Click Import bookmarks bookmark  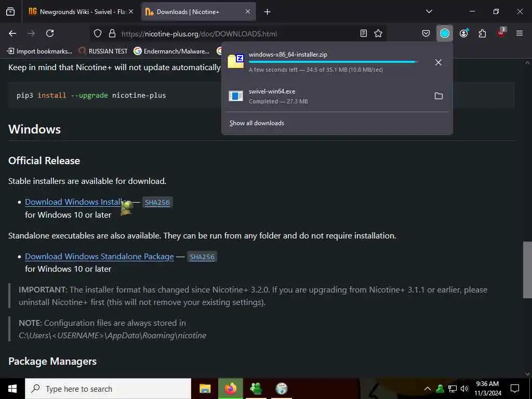coord(39,51)
